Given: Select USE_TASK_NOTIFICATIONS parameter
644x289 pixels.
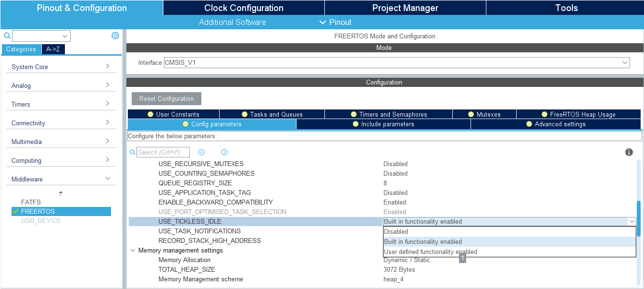Looking at the screenshot, I should click(199, 231).
